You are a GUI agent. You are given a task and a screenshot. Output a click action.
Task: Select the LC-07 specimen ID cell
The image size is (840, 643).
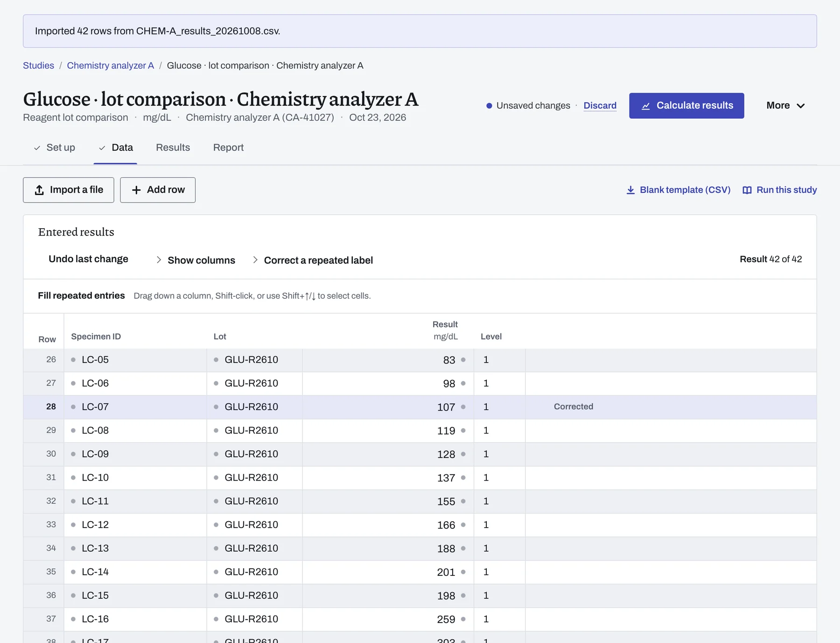(135, 407)
